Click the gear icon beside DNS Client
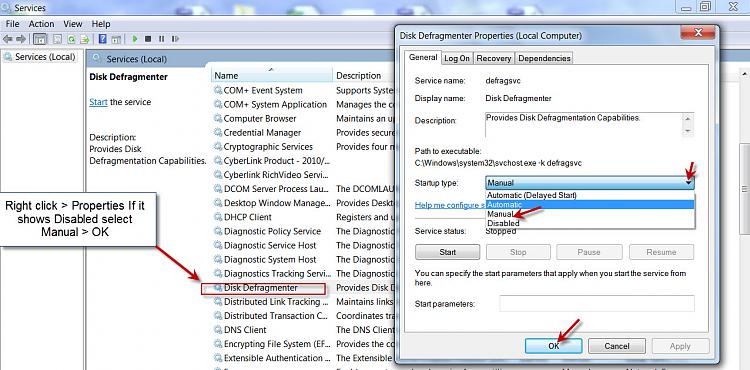The height and width of the screenshot is (370, 750). (218, 330)
